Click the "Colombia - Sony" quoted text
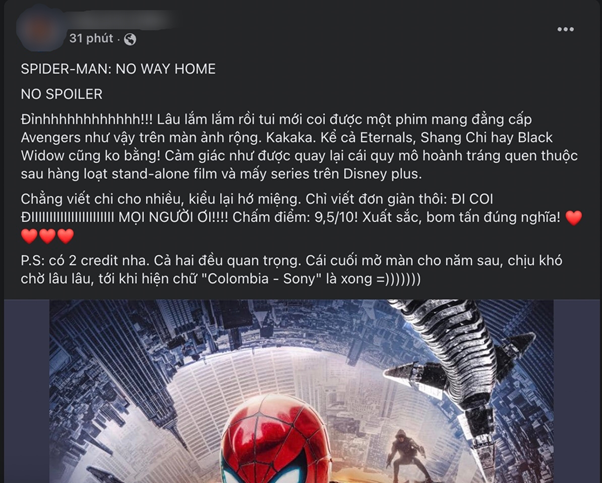The image size is (602, 483). [264, 279]
